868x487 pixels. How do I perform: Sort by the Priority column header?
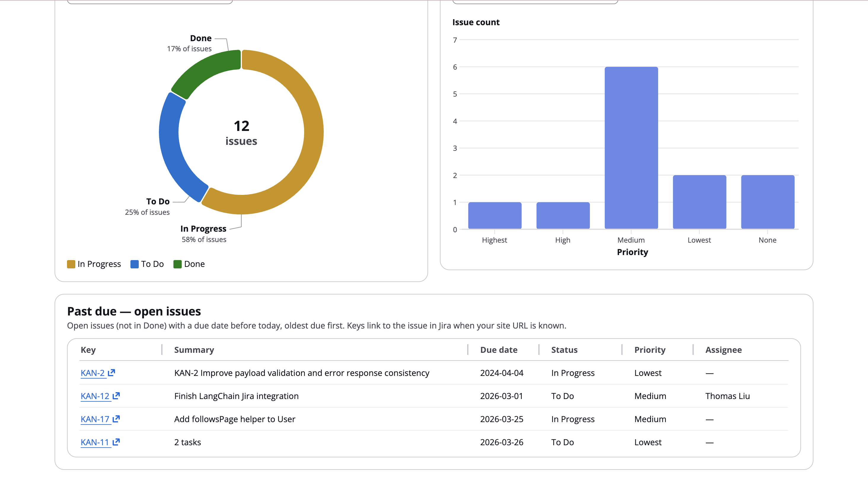tap(650, 350)
